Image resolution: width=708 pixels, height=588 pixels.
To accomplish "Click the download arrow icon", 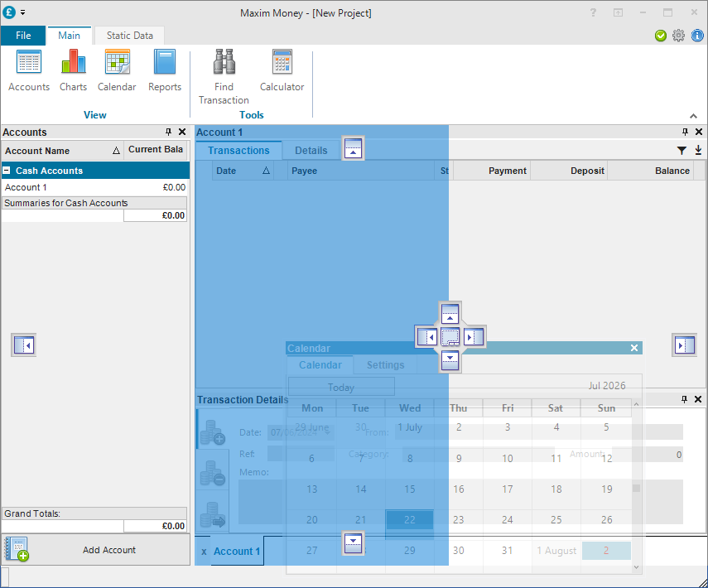I will [698, 151].
